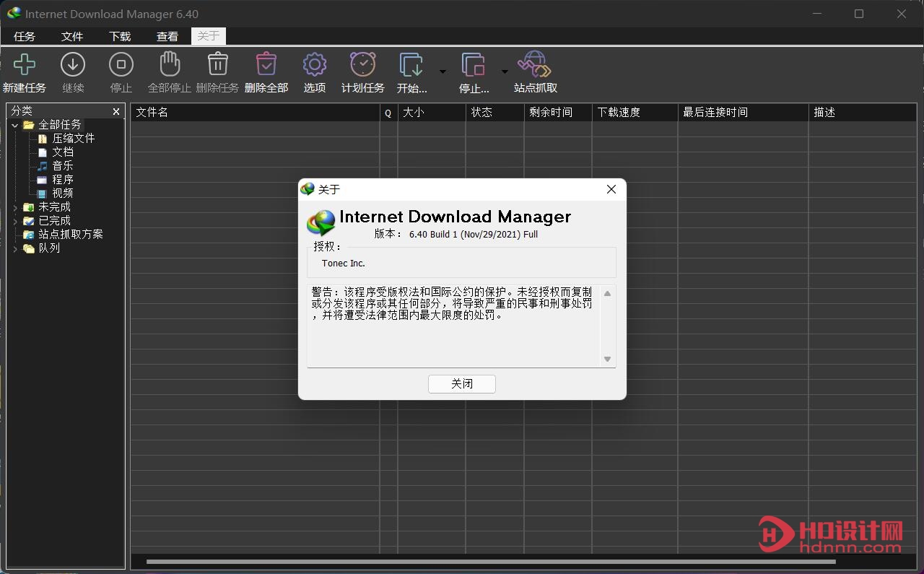Screen dimensions: 924x574
Task: Click the Q column header
Action: 388,113
